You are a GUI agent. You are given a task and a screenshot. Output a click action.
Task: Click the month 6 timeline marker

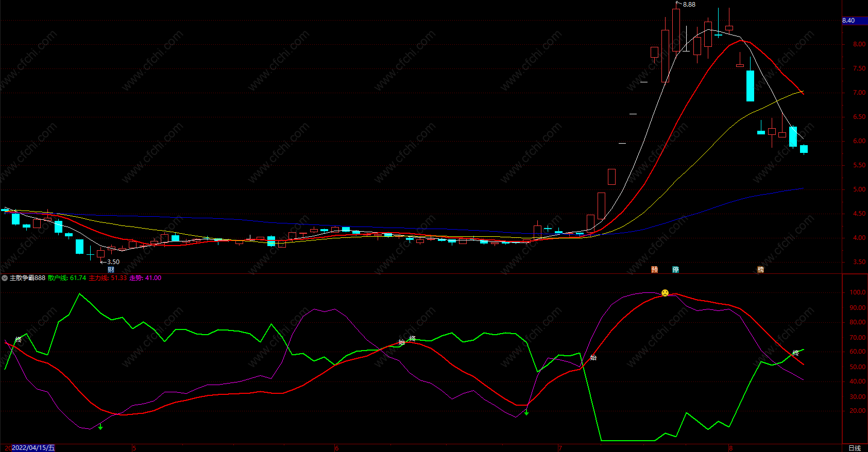coord(337,448)
